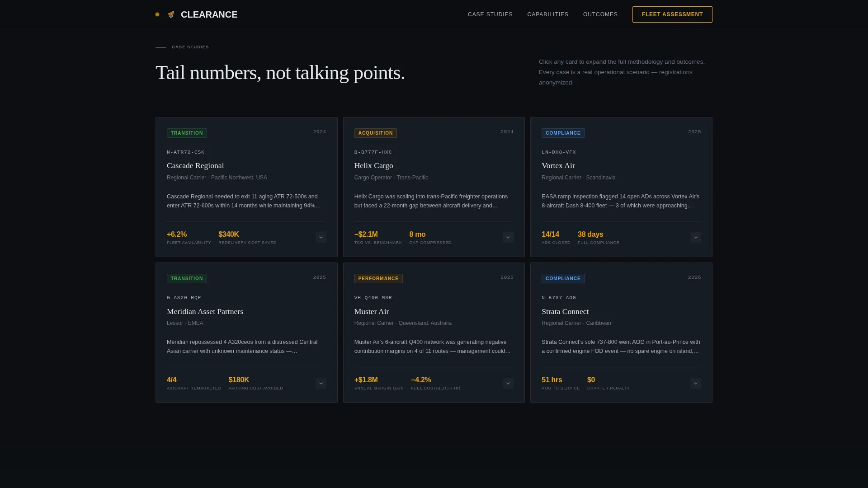
Task: Click the Performance tag on Muster Air
Action: click(378, 278)
